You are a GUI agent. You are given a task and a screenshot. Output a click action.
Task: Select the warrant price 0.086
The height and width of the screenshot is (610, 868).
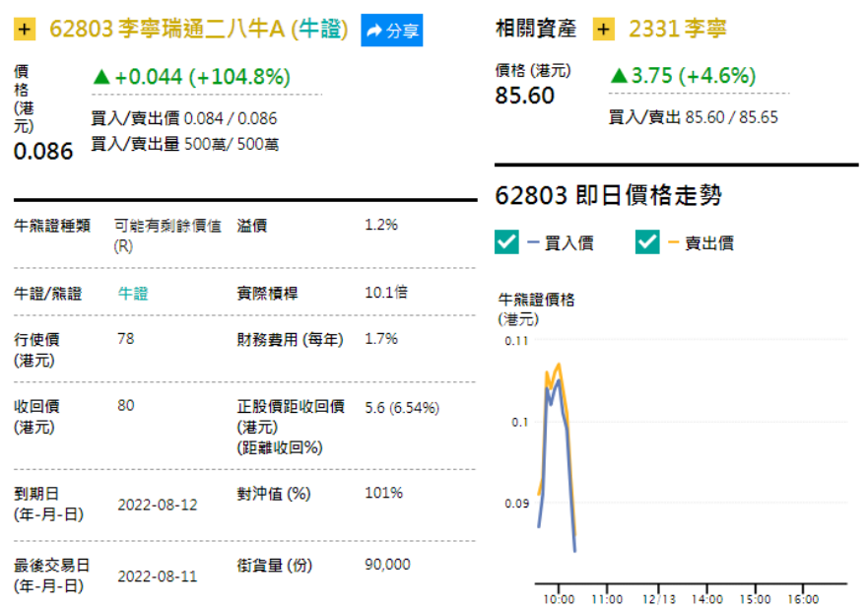click(x=43, y=151)
